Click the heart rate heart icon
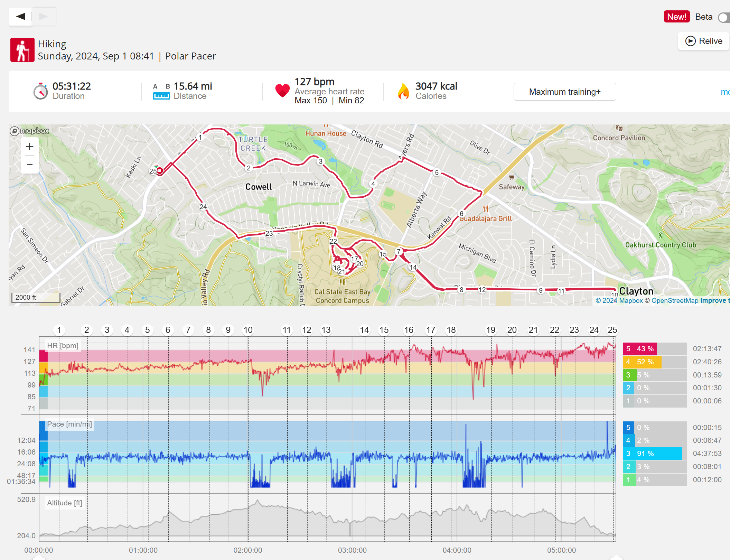730x560 pixels. pos(282,91)
